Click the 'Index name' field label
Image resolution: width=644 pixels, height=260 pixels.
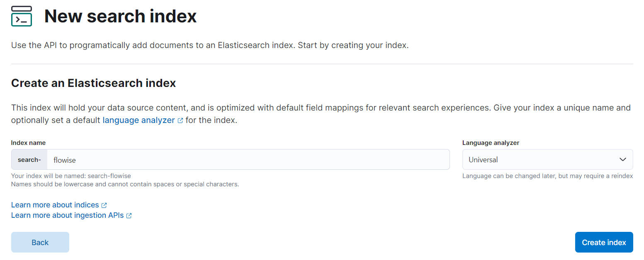click(x=28, y=143)
